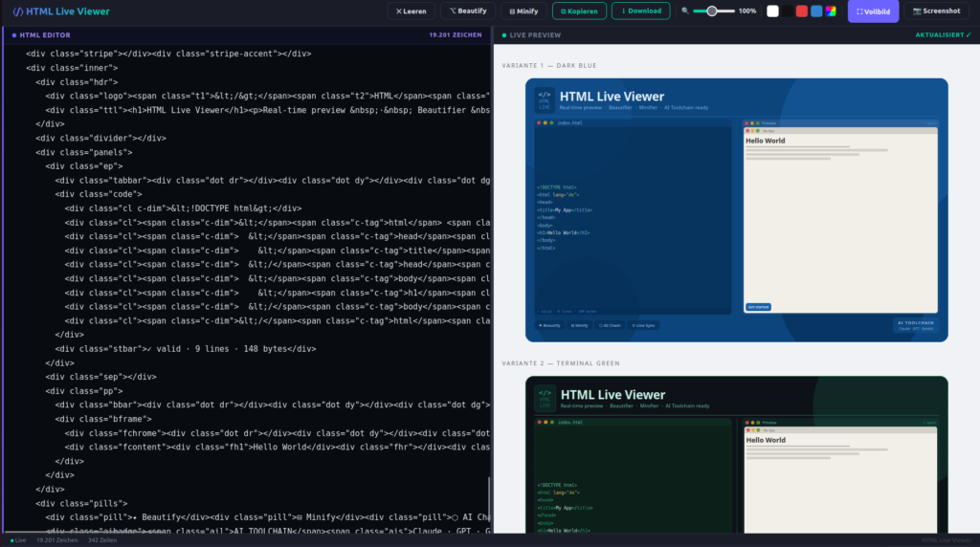Click the Live indicator in status bar
Screen dimensions: 980x547
click(18, 540)
